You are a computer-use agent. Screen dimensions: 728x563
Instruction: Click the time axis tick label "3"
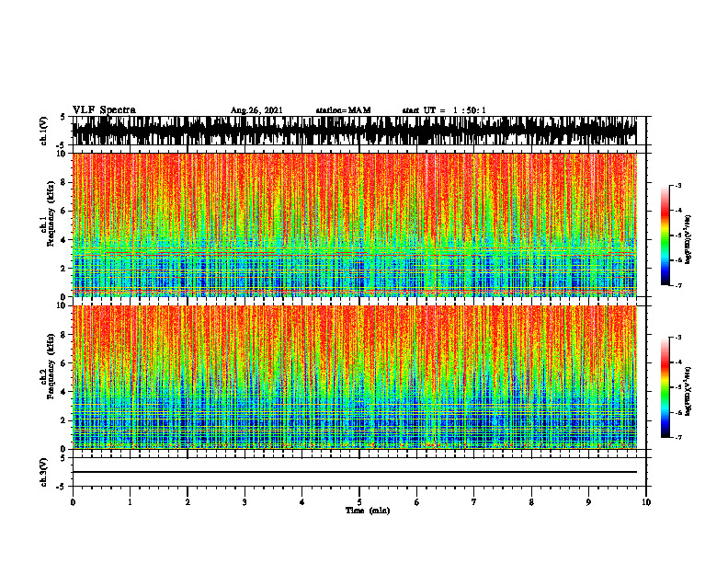pyautogui.click(x=245, y=502)
